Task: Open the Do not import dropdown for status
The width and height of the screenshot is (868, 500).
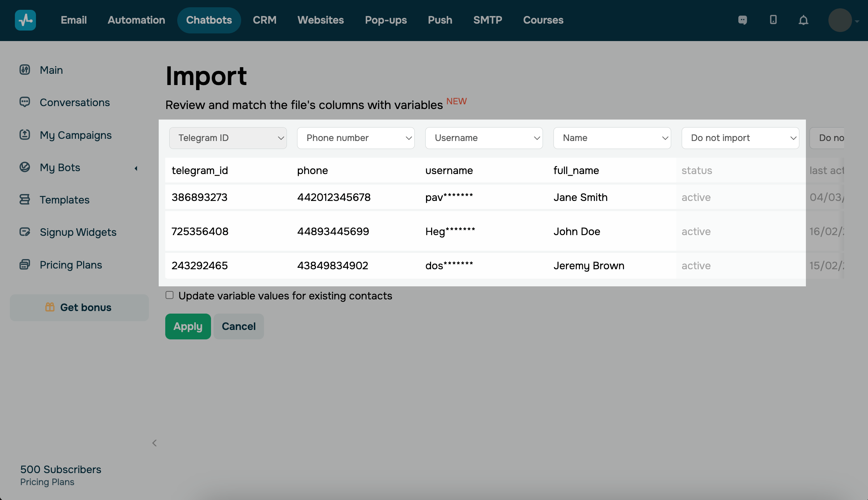Action: coord(740,138)
